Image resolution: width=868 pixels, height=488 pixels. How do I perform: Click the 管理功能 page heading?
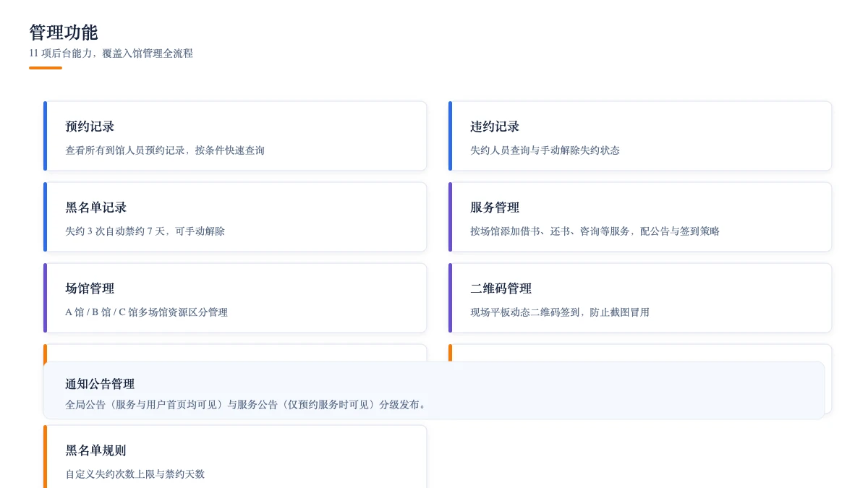coord(64,33)
